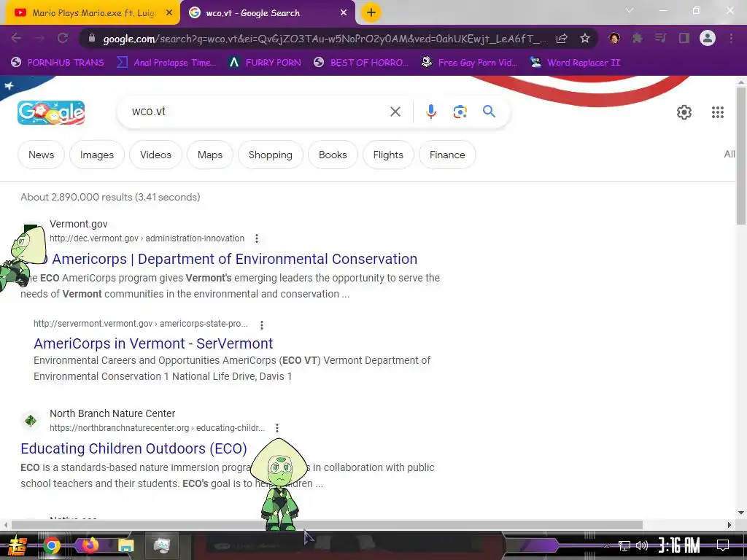Image resolution: width=747 pixels, height=560 pixels.
Task: Submit search with the magnifier icon
Action: point(489,112)
